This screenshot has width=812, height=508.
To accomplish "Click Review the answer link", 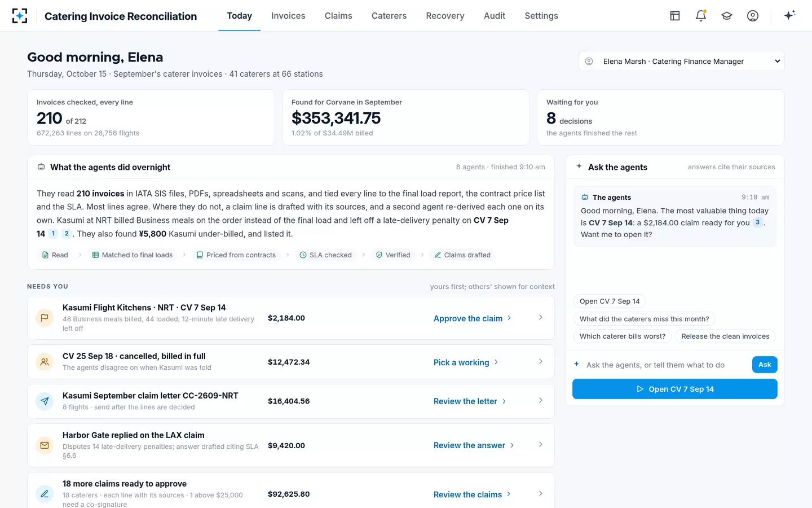I will pos(474,445).
